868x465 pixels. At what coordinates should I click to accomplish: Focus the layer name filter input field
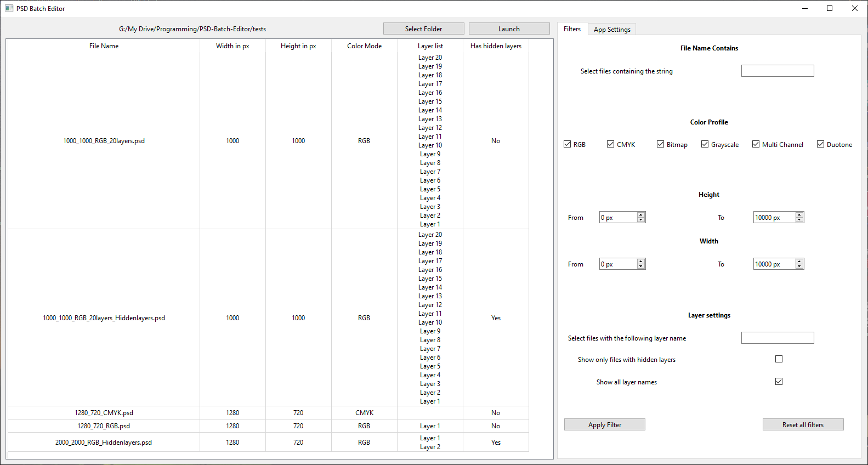point(778,338)
